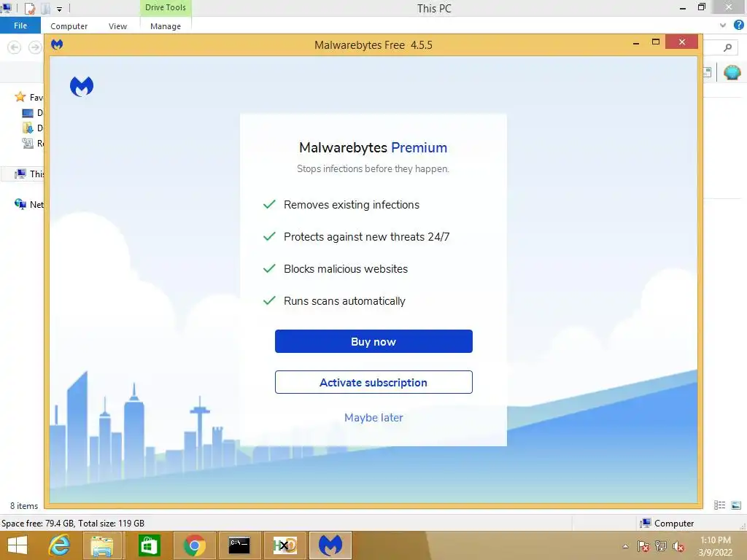
Task: Click the shell globe icon in Explorer
Action: tap(732, 73)
